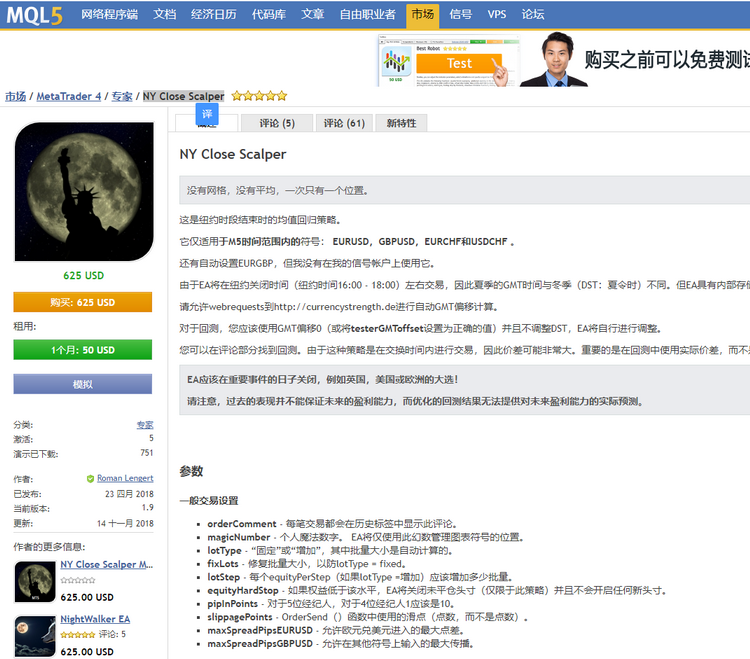Open the 文章 menu item
This screenshot has height=659, width=750.
point(312,14)
